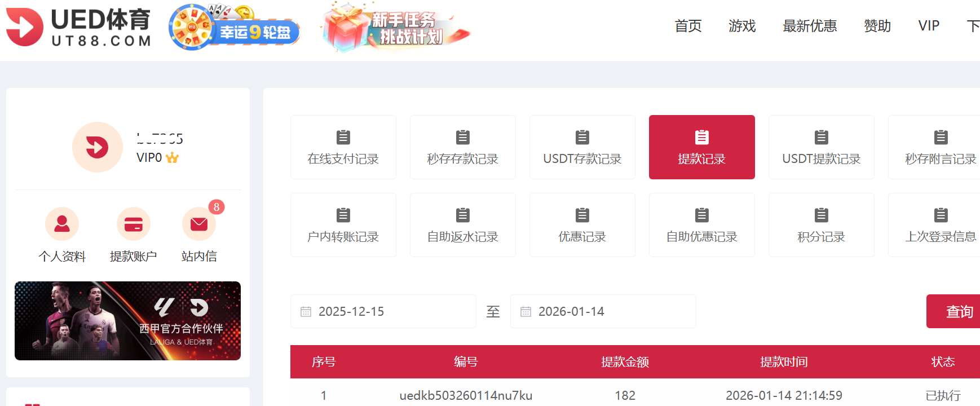Select the USDT存款记录 label
The height and width of the screenshot is (406, 980).
582,159
